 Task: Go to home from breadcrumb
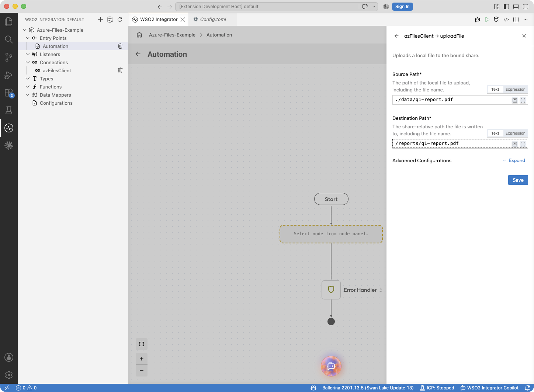(x=139, y=35)
